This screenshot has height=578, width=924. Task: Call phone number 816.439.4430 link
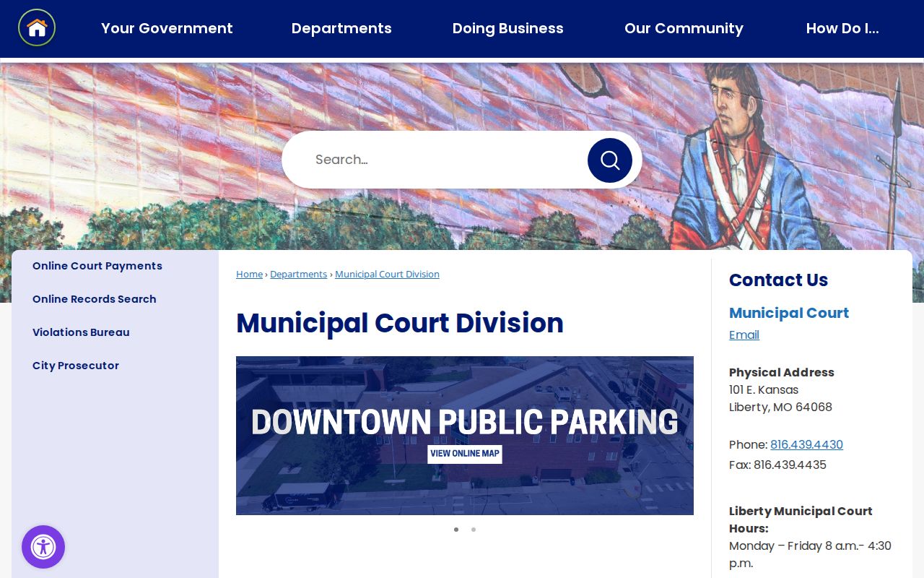tap(806, 444)
